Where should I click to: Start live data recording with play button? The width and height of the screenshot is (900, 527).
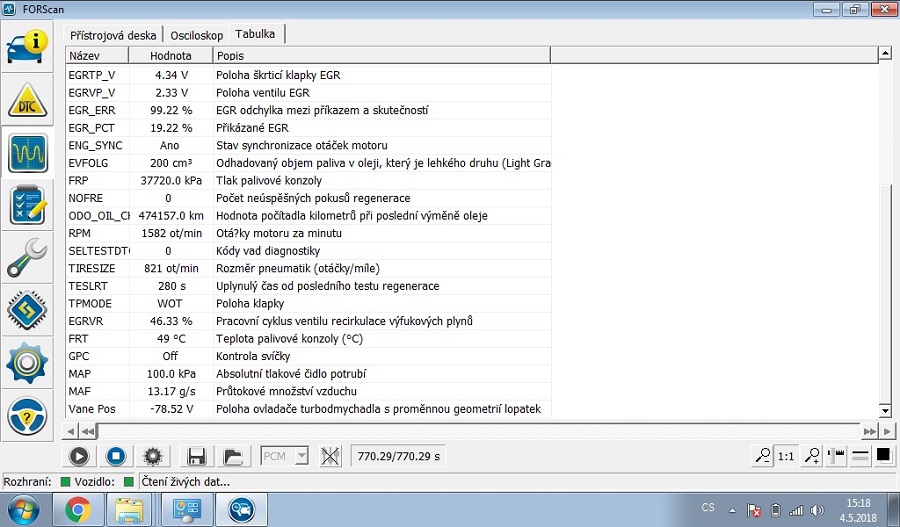[79, 456]
